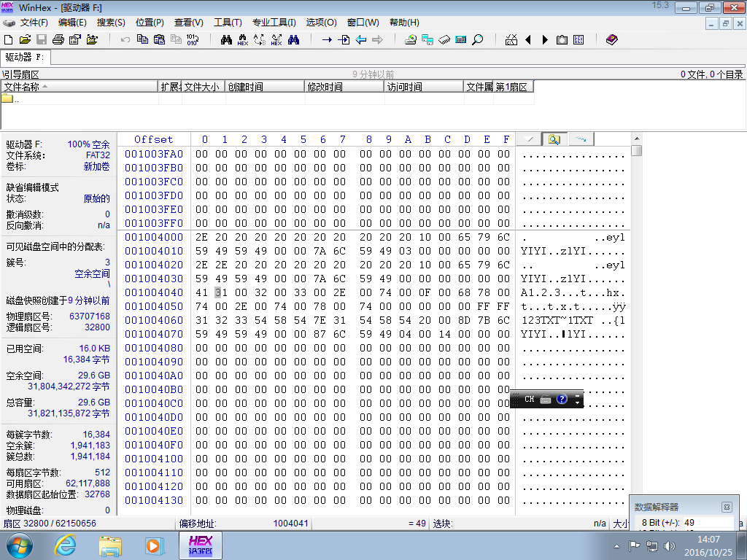
Task: Click the language bar help question icon
Action: pyautogui.click(x=562, y=399)
